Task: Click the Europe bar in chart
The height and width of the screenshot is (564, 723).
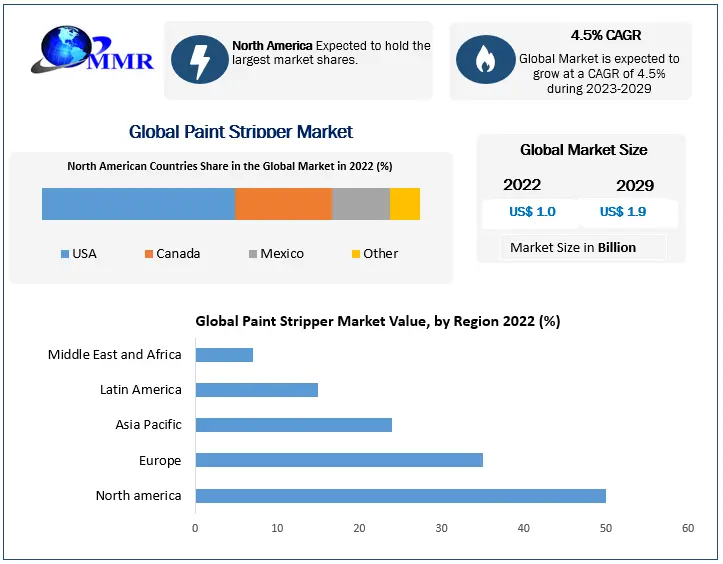Action: coord(339,460)
